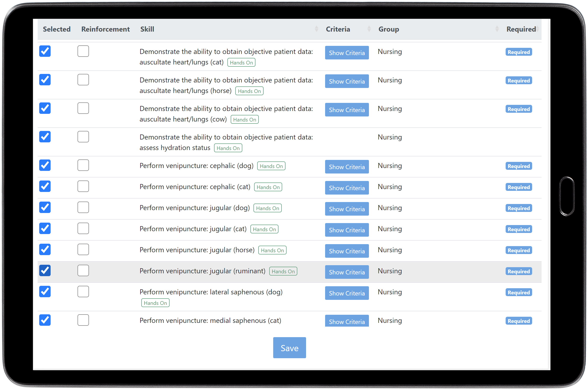The image size is (588, 390).
Task: Click the Hands On badge for cephalic venipuncture (dog)
Action: coord(271,166)
